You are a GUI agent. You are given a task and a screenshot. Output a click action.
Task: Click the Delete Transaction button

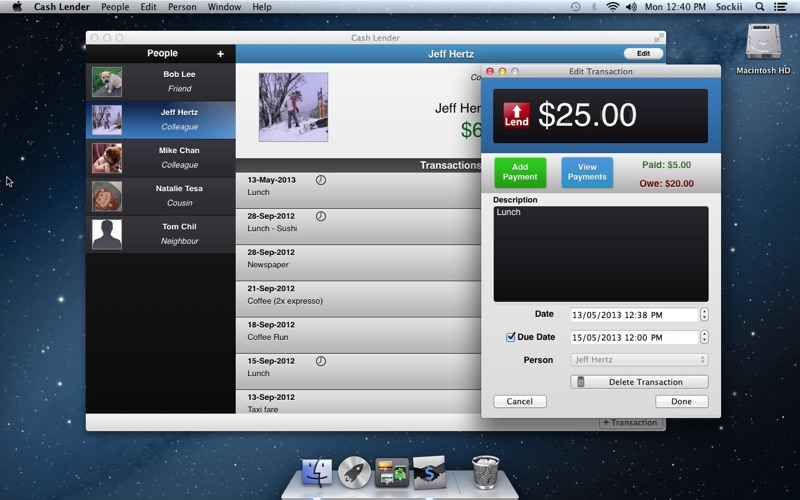pyautogui.click(x=639, y=382)
